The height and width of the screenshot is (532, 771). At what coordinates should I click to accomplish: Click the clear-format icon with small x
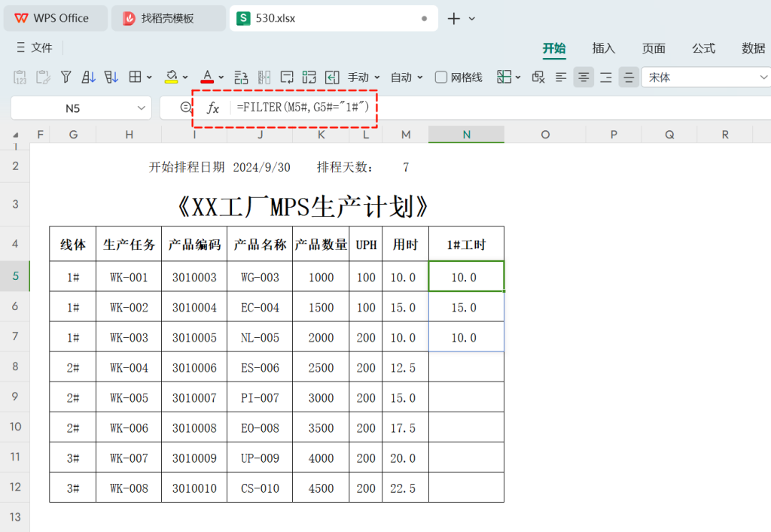(538, 77)
